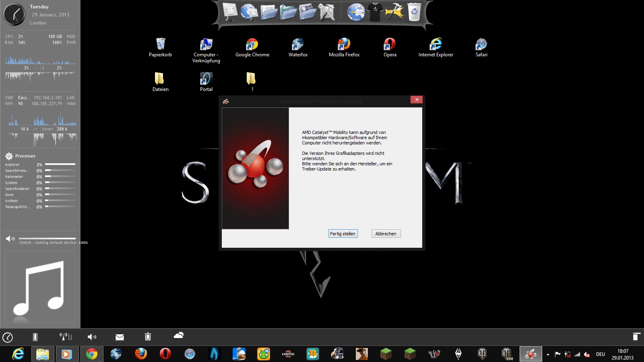Screen dimensions: 644x362
Task: Adjust the sidebar volume slider bar
Action: [47, 239]
